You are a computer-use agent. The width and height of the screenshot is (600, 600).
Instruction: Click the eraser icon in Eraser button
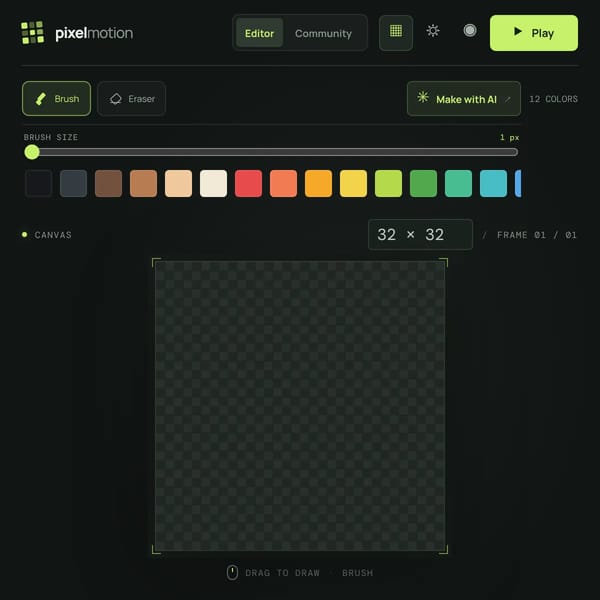(116, 99)
